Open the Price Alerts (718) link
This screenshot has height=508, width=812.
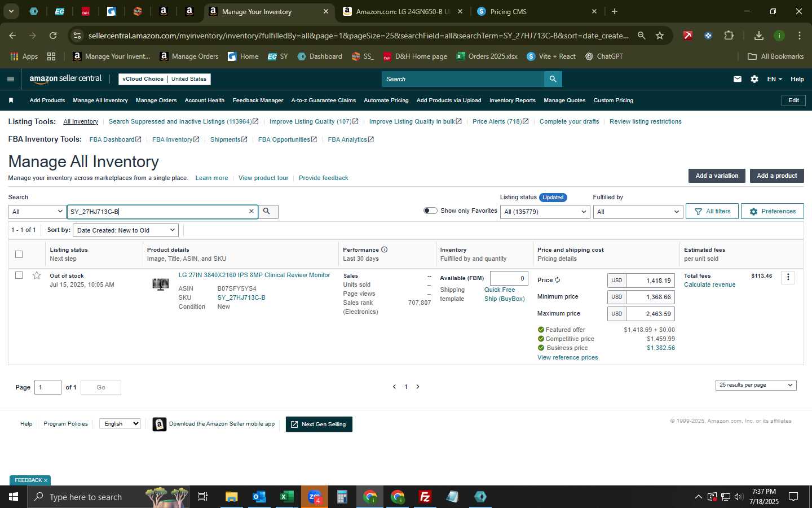point(501,121)
